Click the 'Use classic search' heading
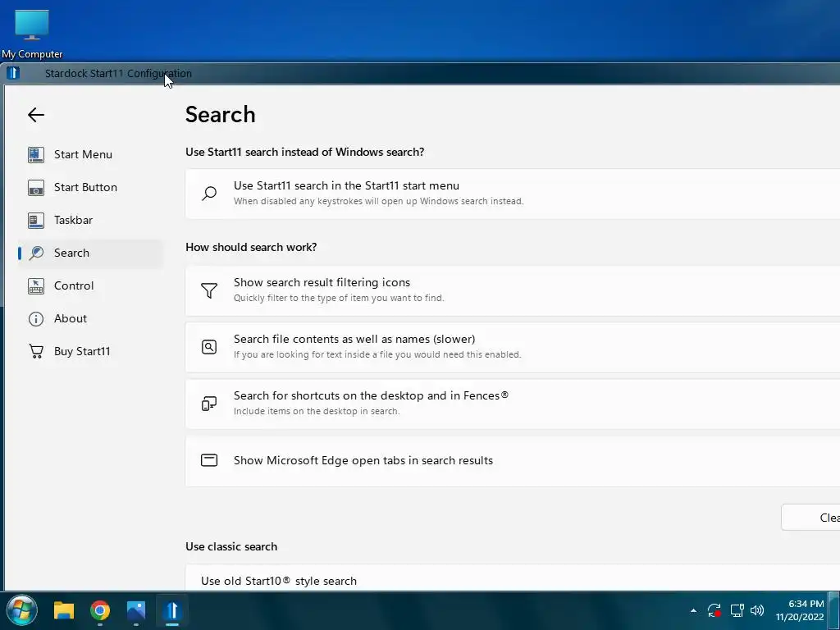 (x=231, y=546)
